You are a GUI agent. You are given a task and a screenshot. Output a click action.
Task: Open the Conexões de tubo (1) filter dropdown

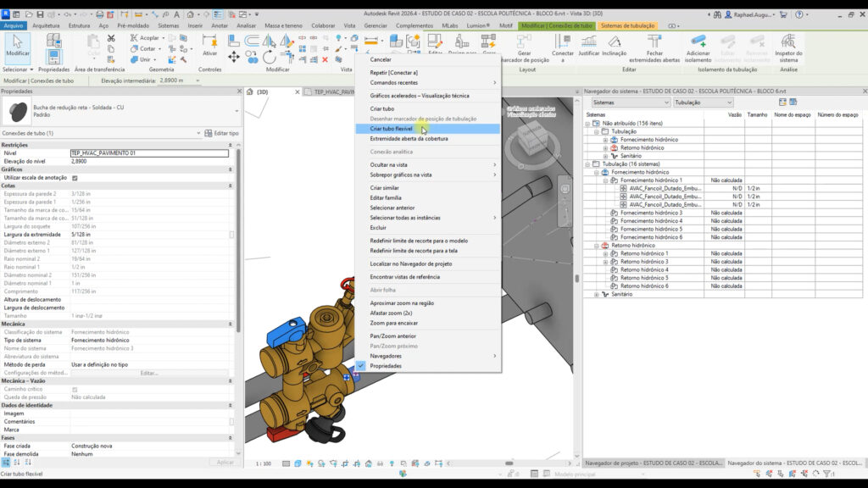pyautogui.click(x=101, y=133)
